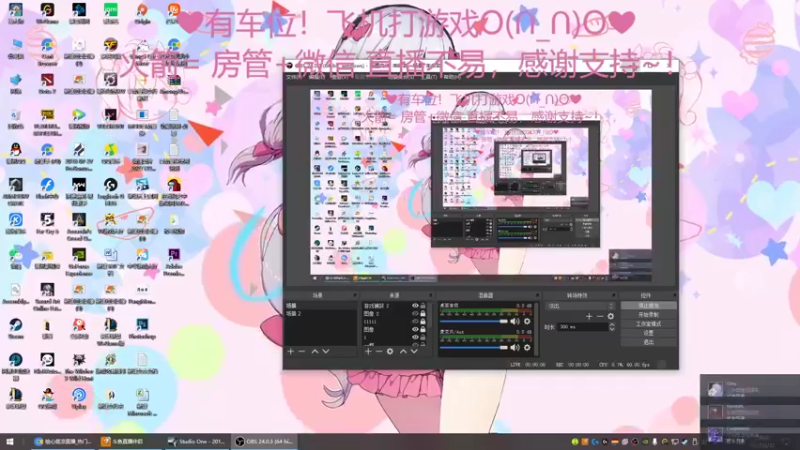Click the 时长 300 ms duration field
Viewport: 800px width, 450px height.
[x=583, y=327]
